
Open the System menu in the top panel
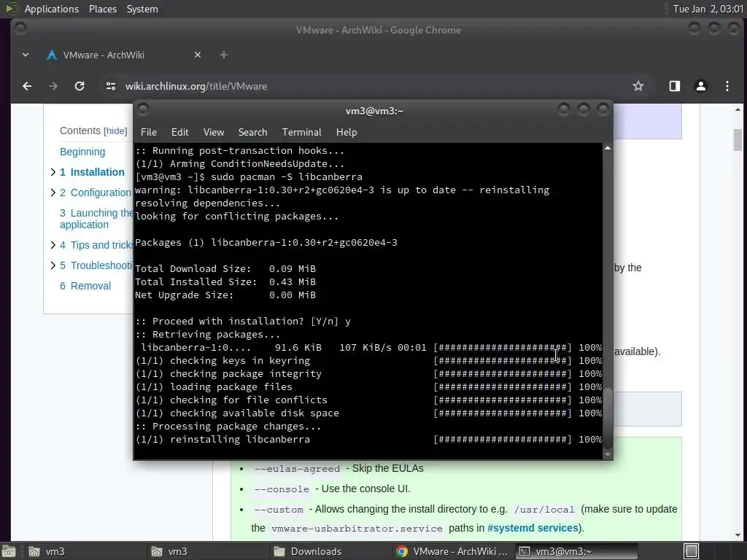coord(142,9)
